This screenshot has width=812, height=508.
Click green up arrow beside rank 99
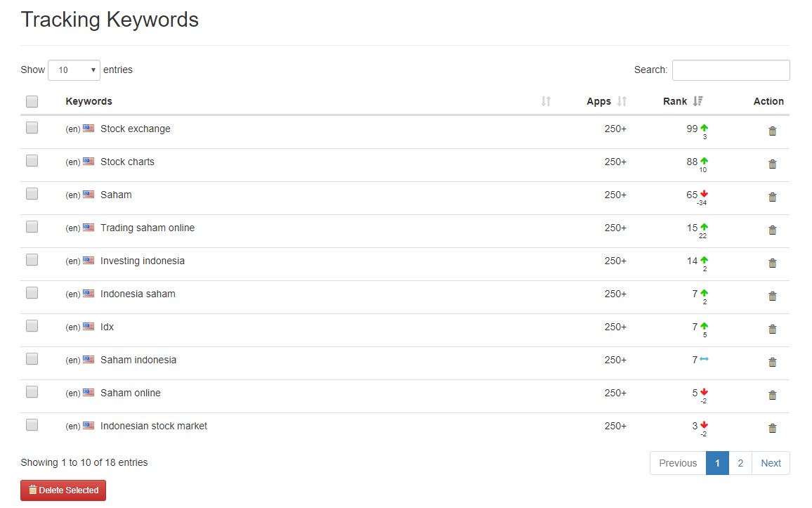pos(705,128)
